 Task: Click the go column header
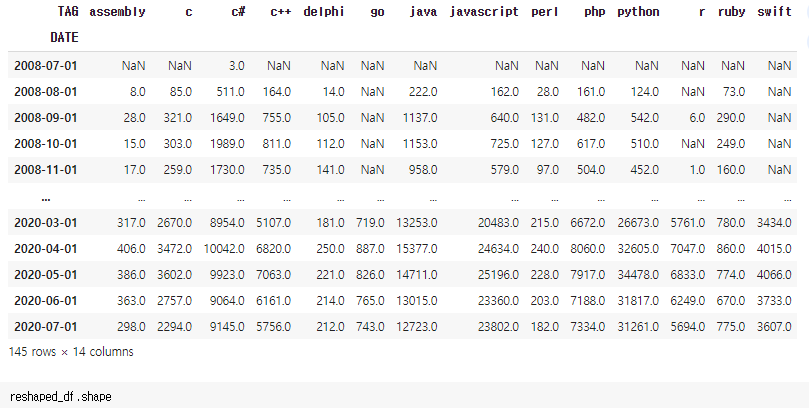tap(377, 12)
